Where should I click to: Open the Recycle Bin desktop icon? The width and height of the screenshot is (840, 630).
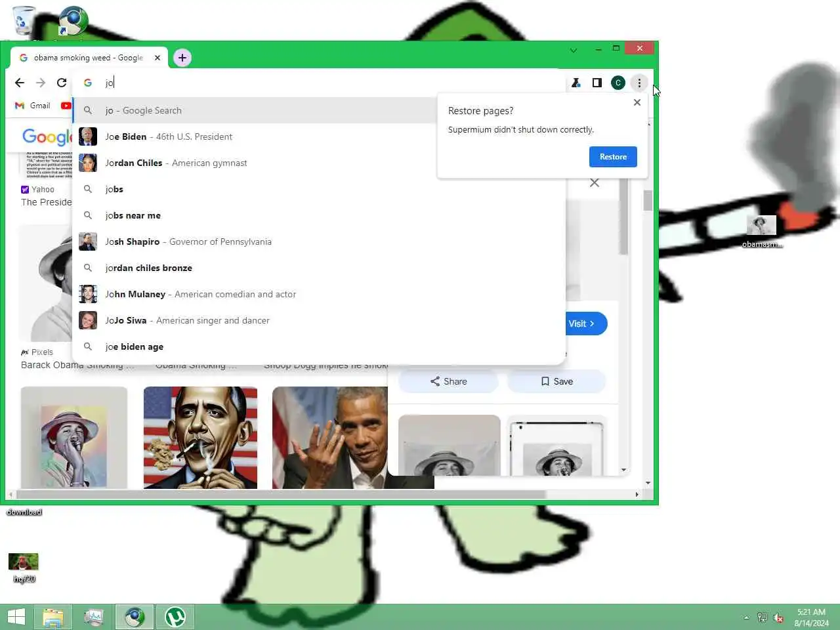coord(24,20)
